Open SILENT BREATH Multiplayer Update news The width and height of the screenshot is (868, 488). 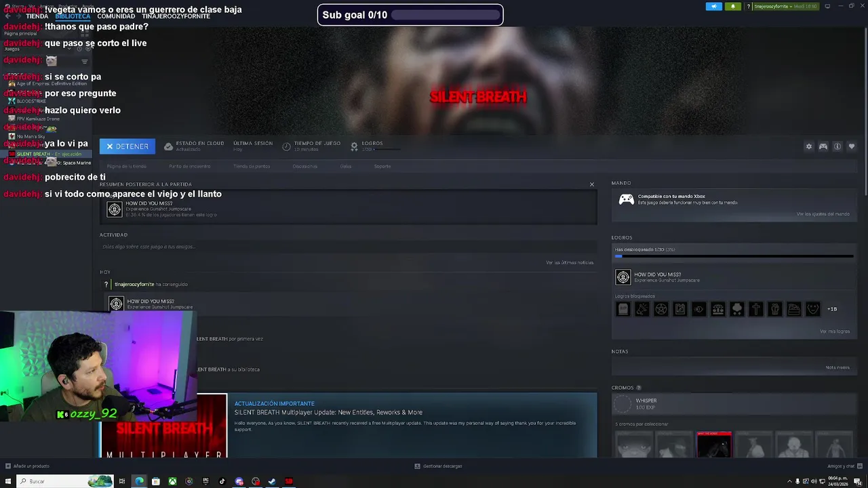328,412
